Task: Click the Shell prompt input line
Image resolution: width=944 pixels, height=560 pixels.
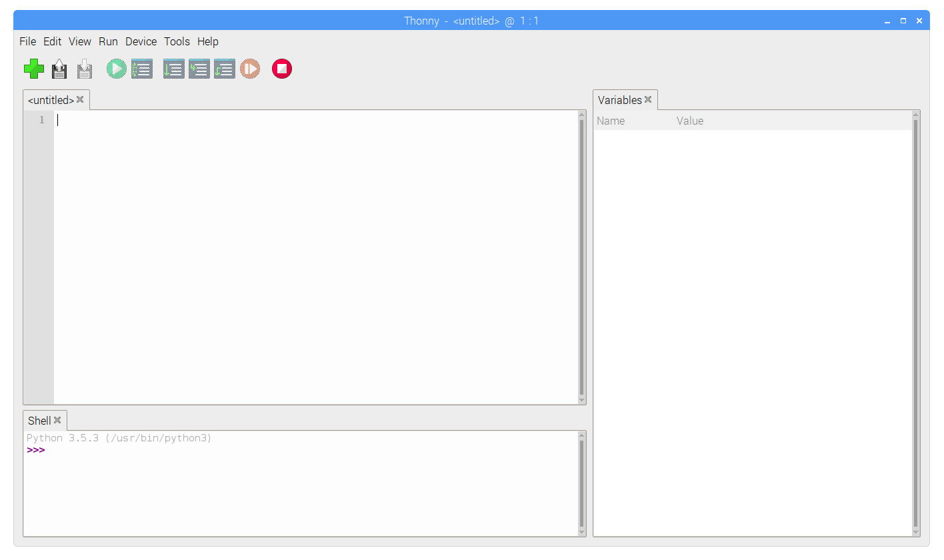Action: click(267, 450)
